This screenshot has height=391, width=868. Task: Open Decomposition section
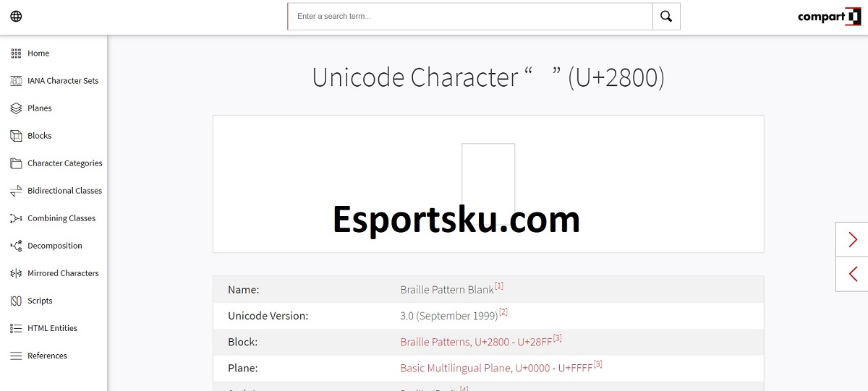(x=55, y=246)
